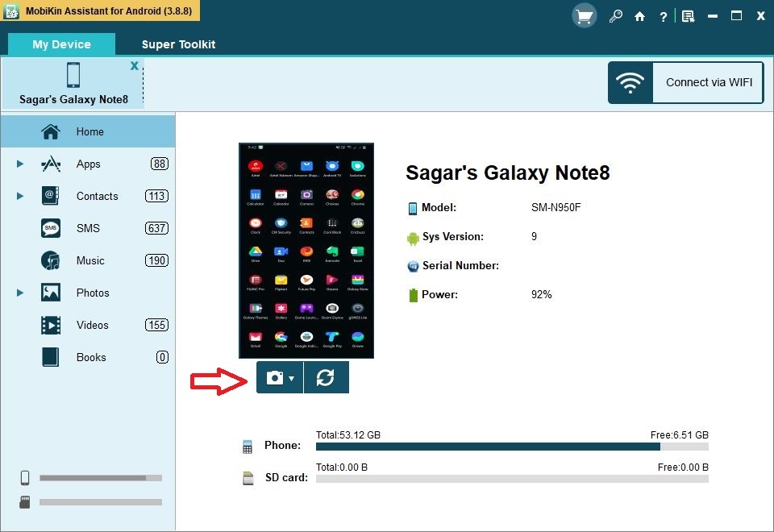This screenshot has width=774, height=532.
Task: Click the key registration icon
Action: 615,16
